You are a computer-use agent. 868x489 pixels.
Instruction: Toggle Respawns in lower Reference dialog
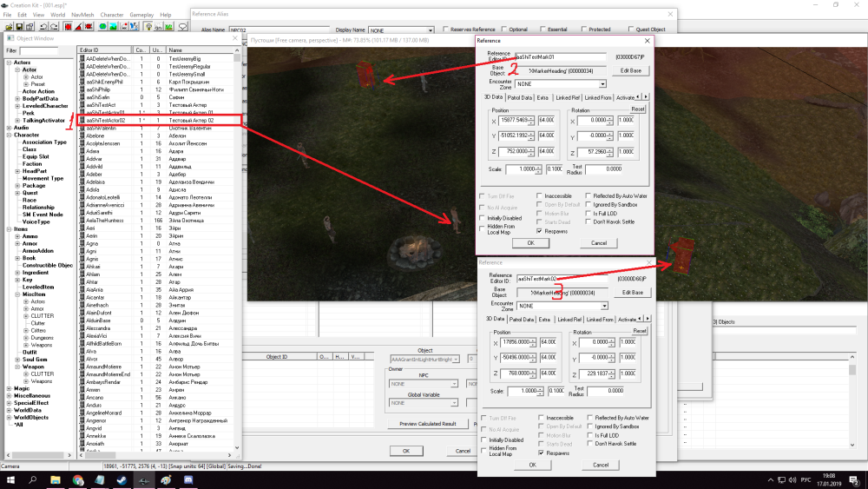coord(541,453)
